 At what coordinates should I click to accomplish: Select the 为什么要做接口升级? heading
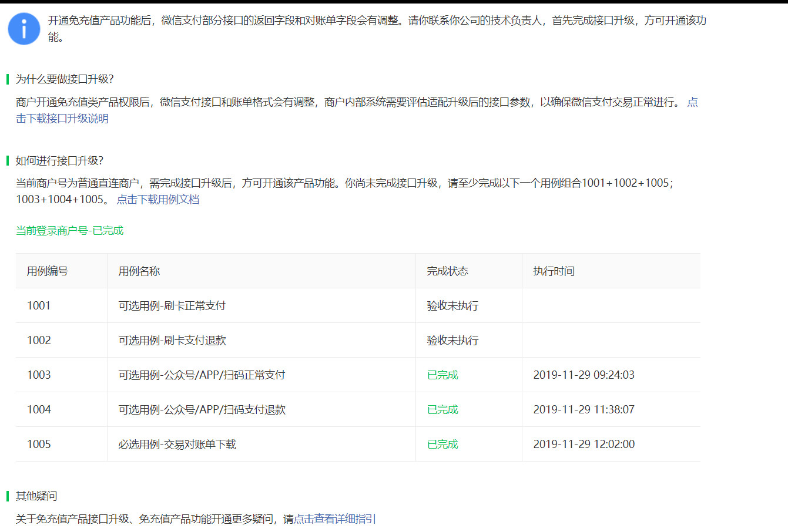[65, 79]
